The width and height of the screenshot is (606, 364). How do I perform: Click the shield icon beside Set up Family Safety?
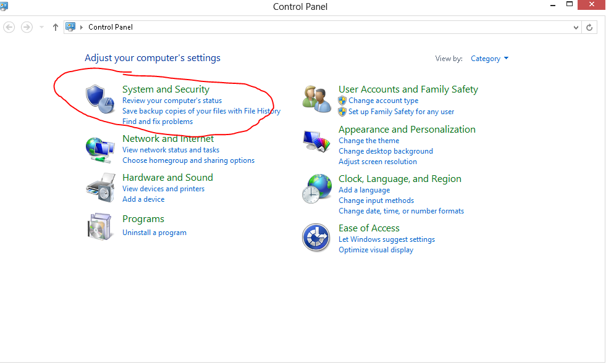(x=342, y=112)
